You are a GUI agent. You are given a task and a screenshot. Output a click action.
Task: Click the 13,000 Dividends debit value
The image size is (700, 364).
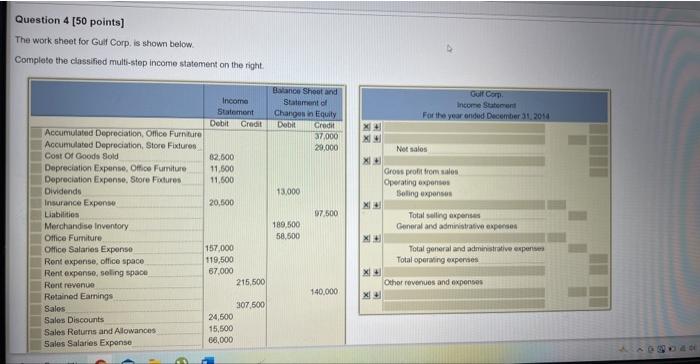(x=288, y=192)
